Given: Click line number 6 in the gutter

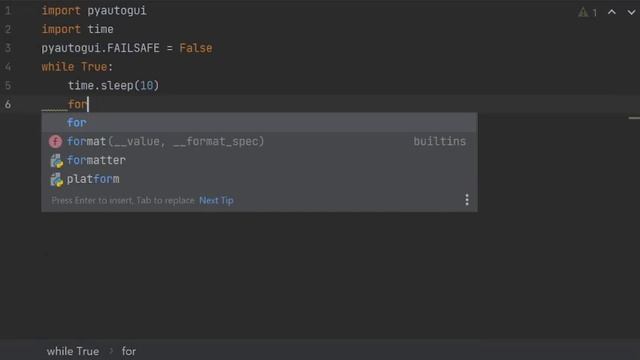Looking at the screenshot, I should point(8,104).
